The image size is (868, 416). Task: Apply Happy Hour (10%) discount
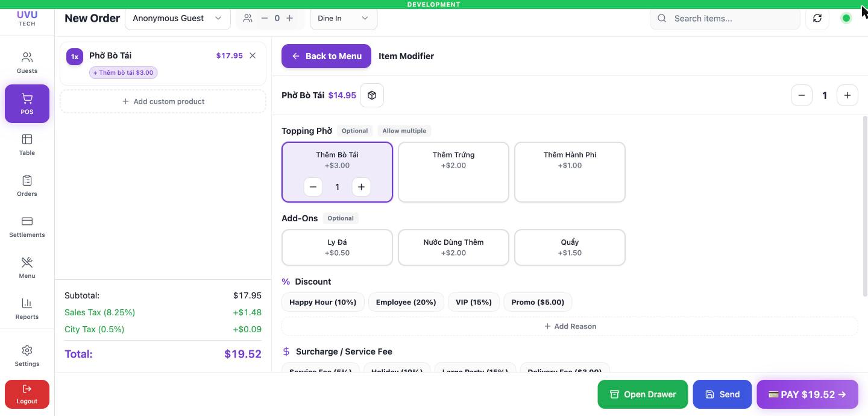click(x=323, y=302)
